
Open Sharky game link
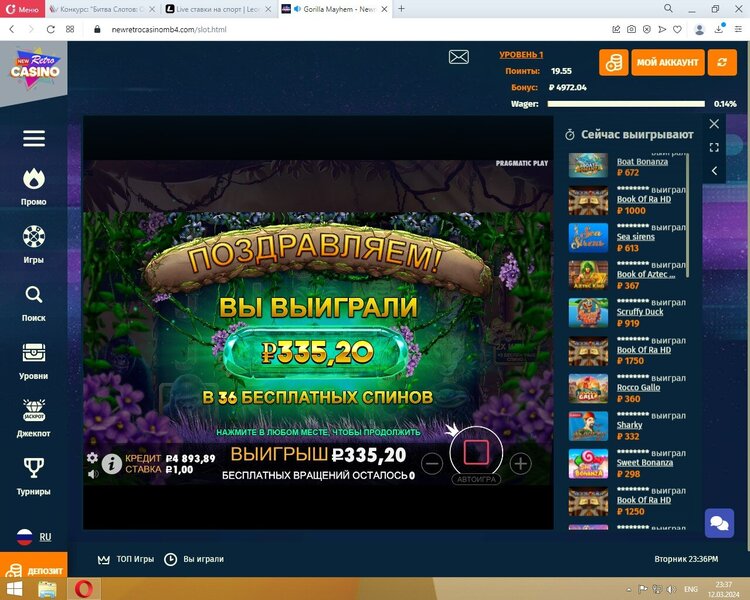(629, 425)
